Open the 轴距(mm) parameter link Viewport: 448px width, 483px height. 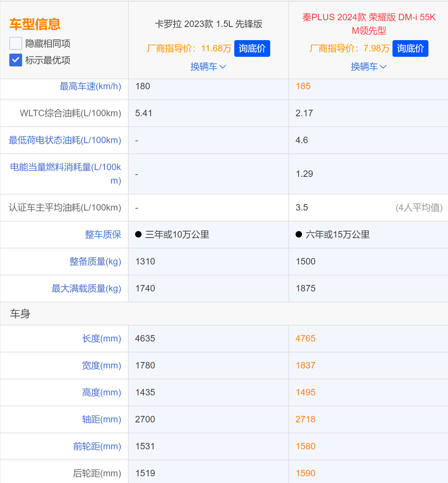pos(102,419)
